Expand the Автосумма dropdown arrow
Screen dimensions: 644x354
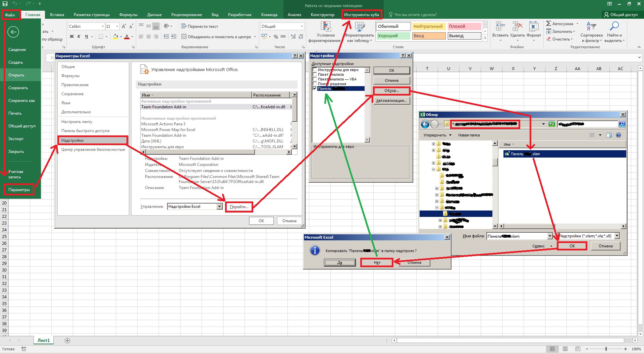tap(577, 24)
